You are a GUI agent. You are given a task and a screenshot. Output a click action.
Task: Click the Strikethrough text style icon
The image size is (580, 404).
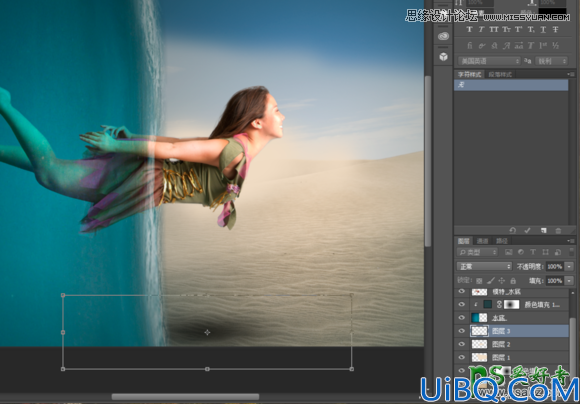[555, 30]
